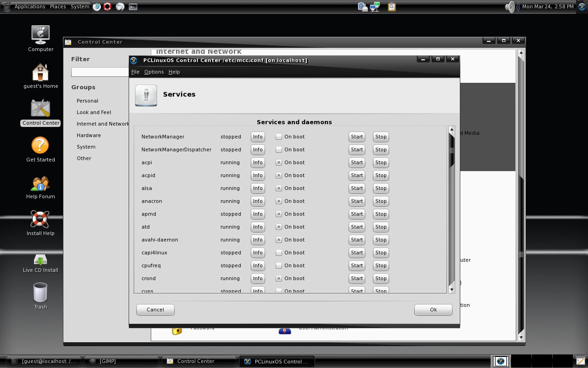Click the avahi-daemon service name
Screen dimensions: 588x368
click(x=160, y=240)
